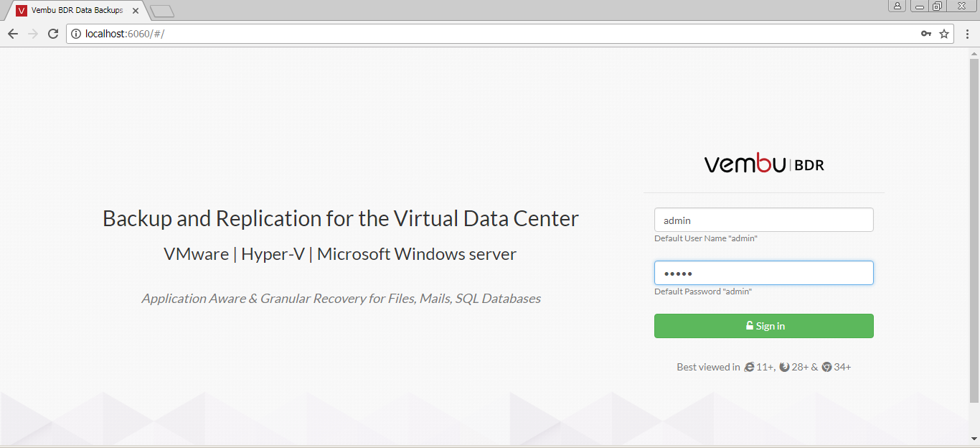Open a new browser tab
Screen dimensions: 980x448
click(x=162, y=11)
